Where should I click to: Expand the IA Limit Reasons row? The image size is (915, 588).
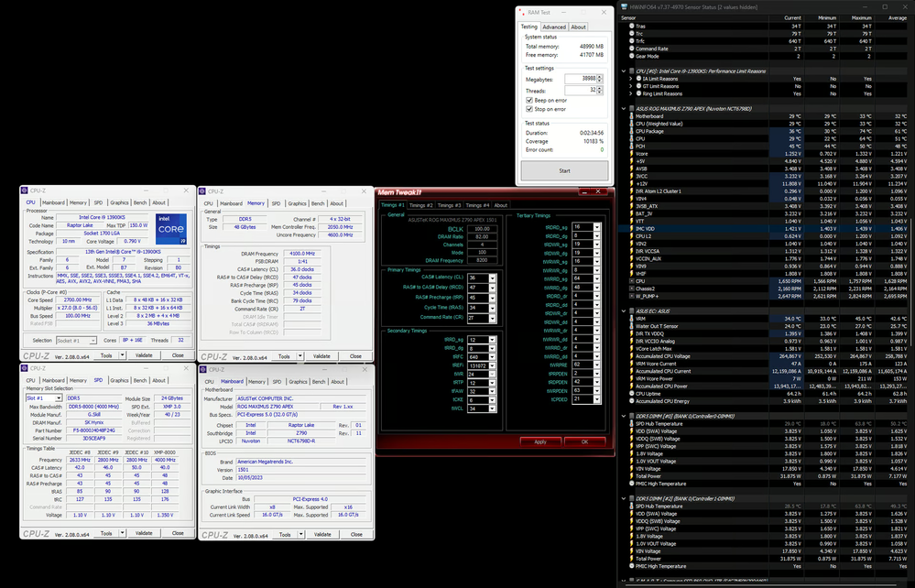[631, 79]
